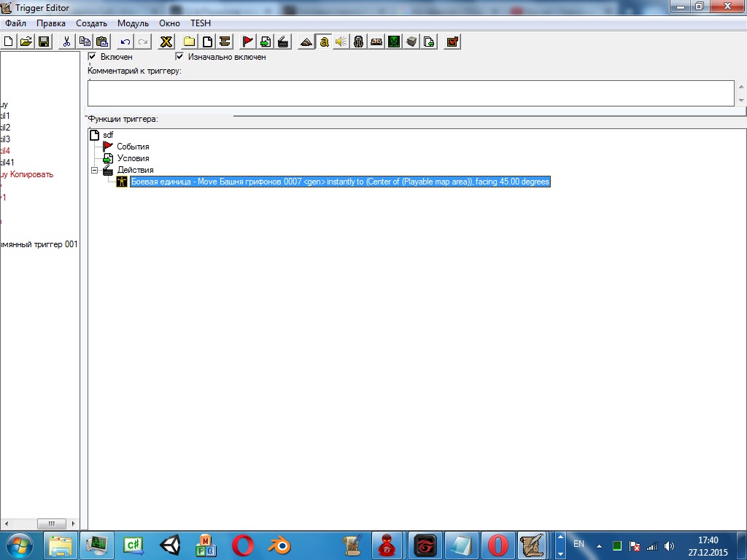
Task: Open Unity from the taskbar
Action: tap(169, 545)
